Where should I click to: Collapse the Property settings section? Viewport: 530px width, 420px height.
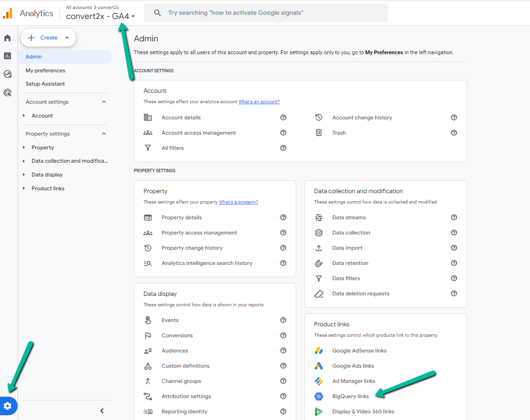click(104, 134)
